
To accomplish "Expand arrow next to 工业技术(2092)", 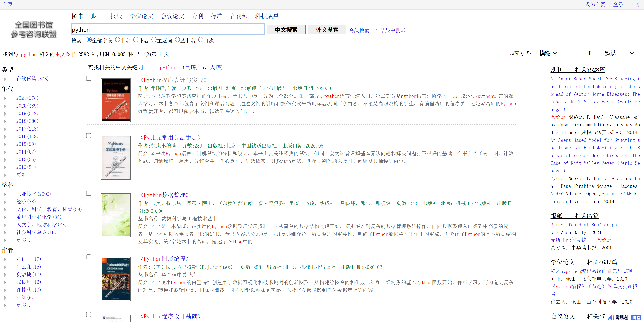I will pos(5,195).
